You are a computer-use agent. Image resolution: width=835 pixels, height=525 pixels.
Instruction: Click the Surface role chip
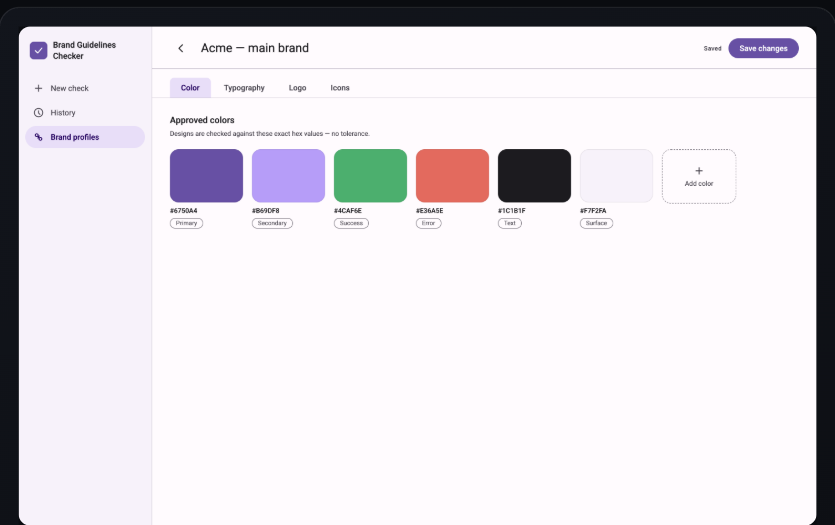[x=596, y=224]
